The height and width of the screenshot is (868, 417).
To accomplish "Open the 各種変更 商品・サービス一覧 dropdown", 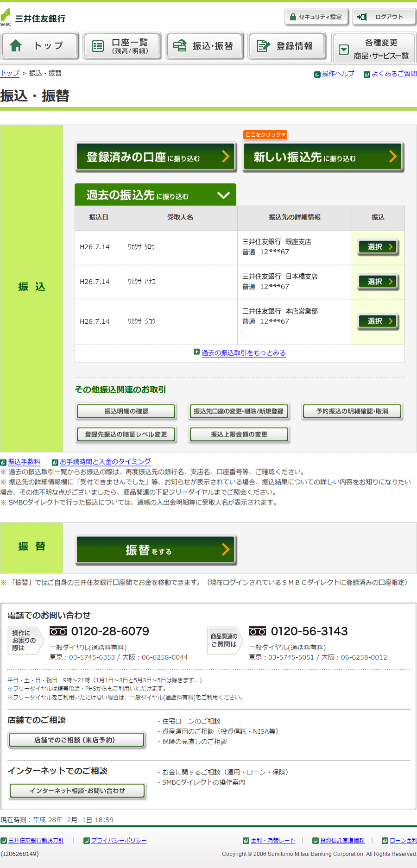I will [374, 49].
